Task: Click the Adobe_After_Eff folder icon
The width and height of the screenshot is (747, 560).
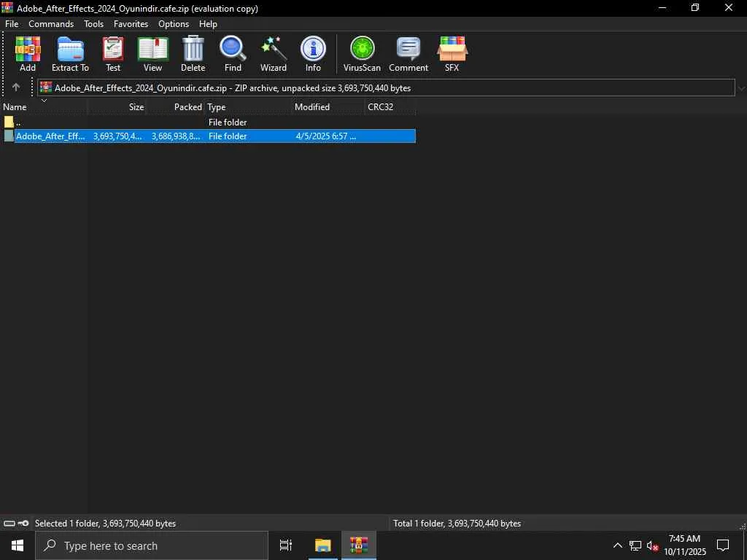Action: [9, 136]
